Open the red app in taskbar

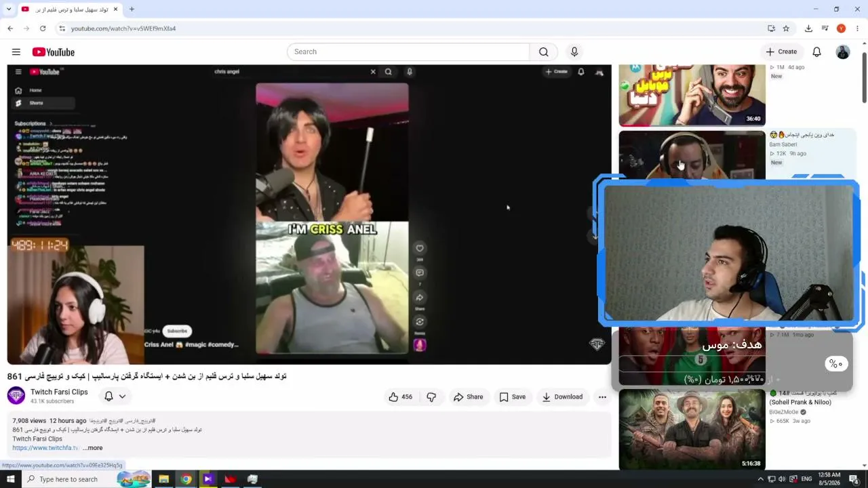tap(231, 479)
